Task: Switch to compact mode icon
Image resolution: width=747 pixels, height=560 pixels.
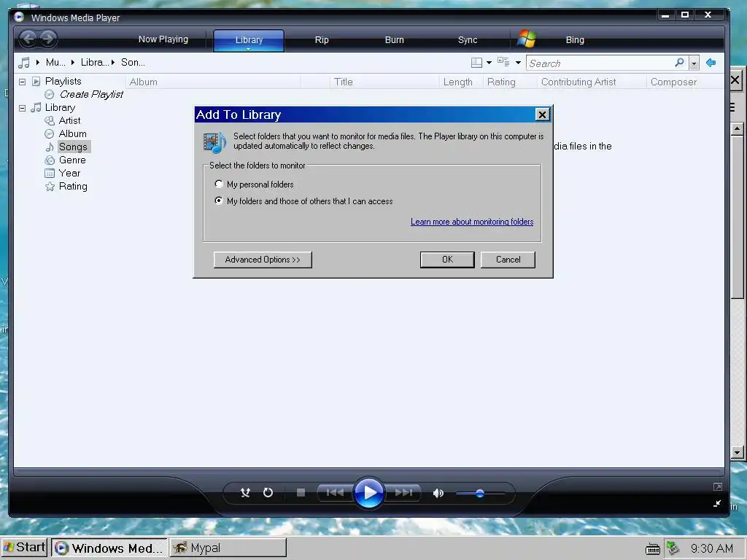Action: coord(717,503)
